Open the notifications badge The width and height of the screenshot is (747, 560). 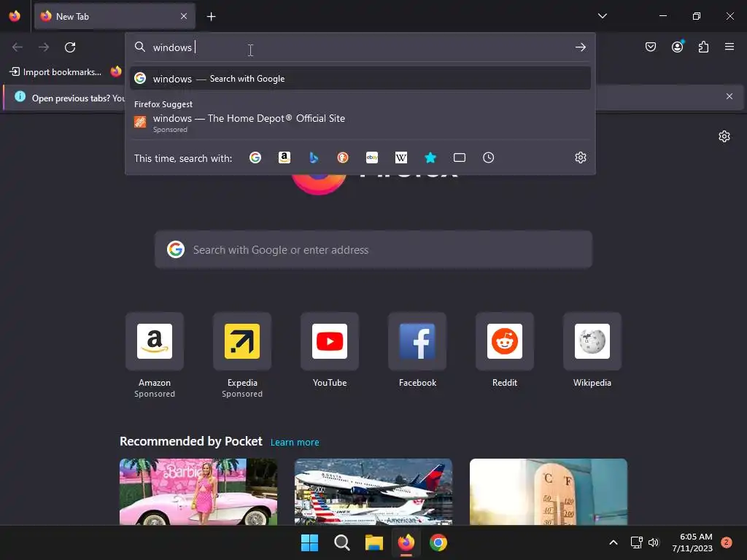click(727, 542)
